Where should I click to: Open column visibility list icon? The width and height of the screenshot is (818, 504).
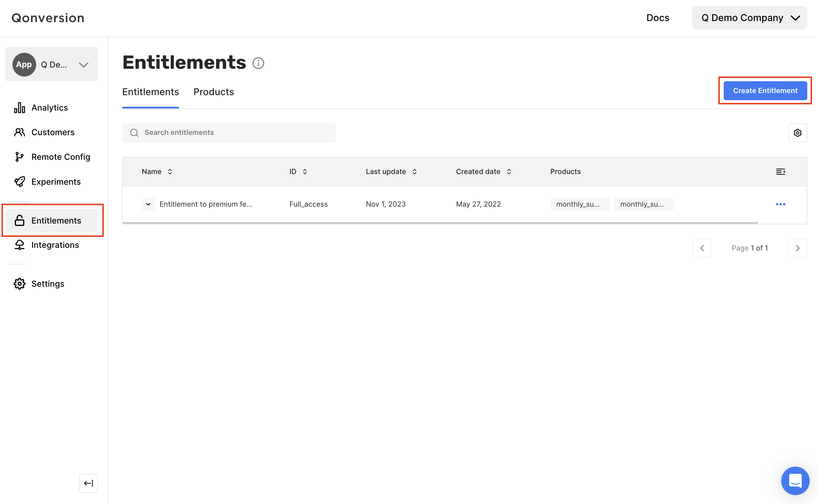point(780,171)
